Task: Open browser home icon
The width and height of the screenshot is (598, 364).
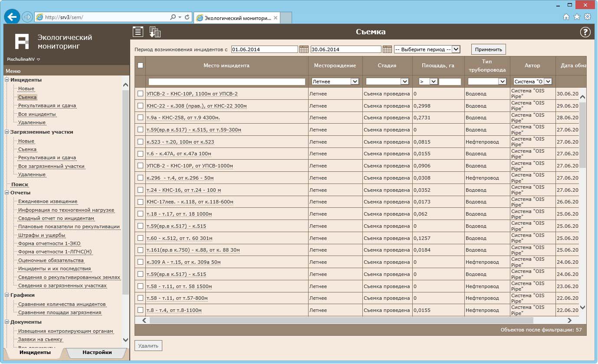Action: pyautogui.click(x=566, y=17)
